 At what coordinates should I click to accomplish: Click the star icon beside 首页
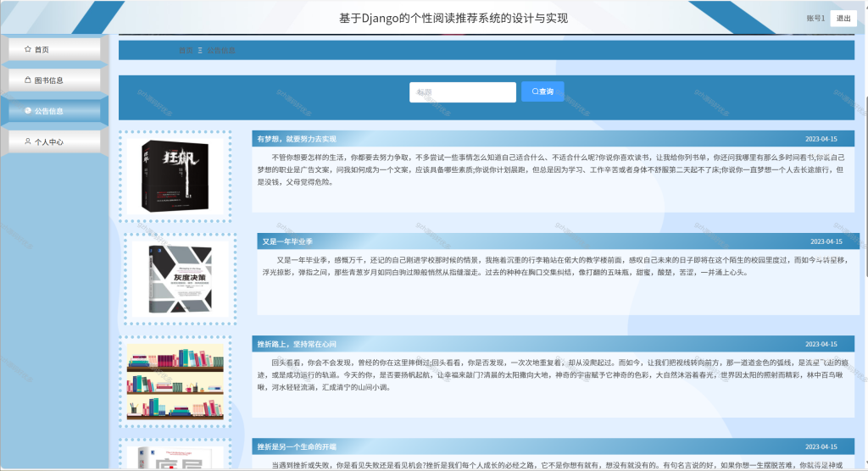click(x=28, y=49)
